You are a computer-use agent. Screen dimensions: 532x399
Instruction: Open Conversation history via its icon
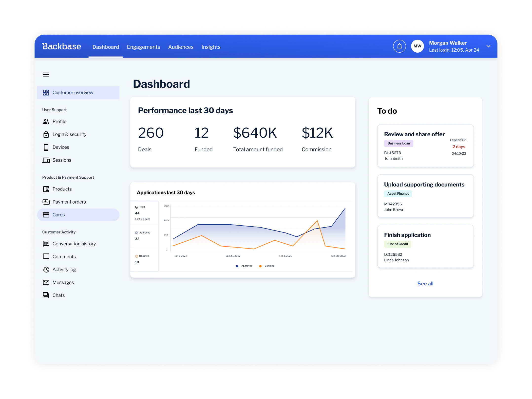pos(46,244)
